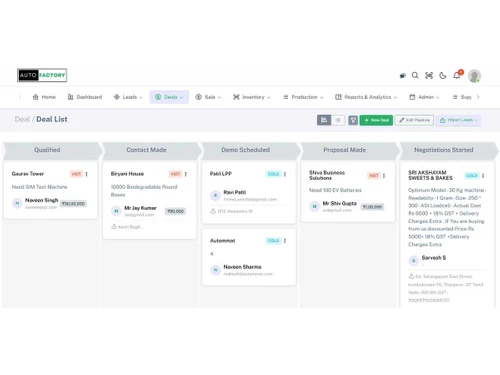The image size is (500, 375).
Task: Click Patil LPP address location icon
Action: coord(213,211)
